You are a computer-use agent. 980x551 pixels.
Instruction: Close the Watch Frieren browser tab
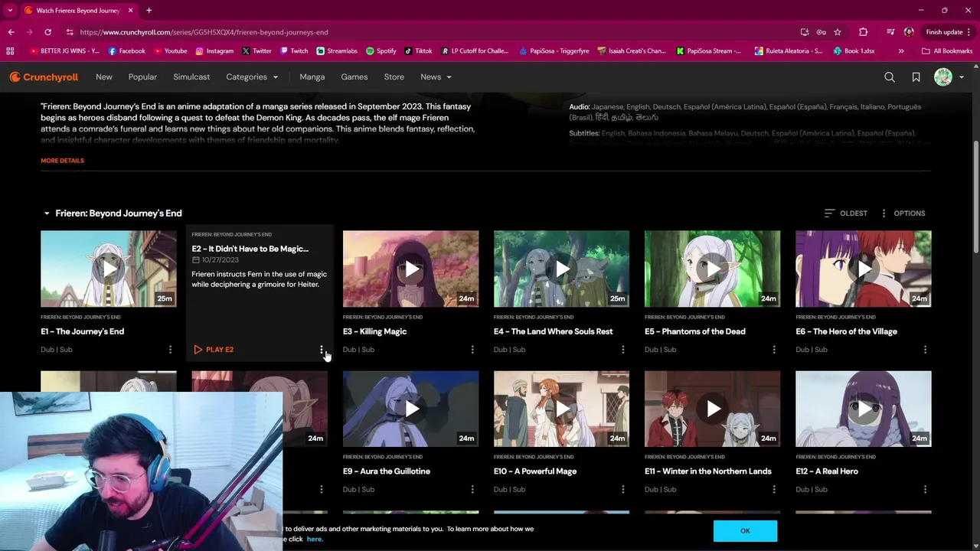[x=130, y=11]
